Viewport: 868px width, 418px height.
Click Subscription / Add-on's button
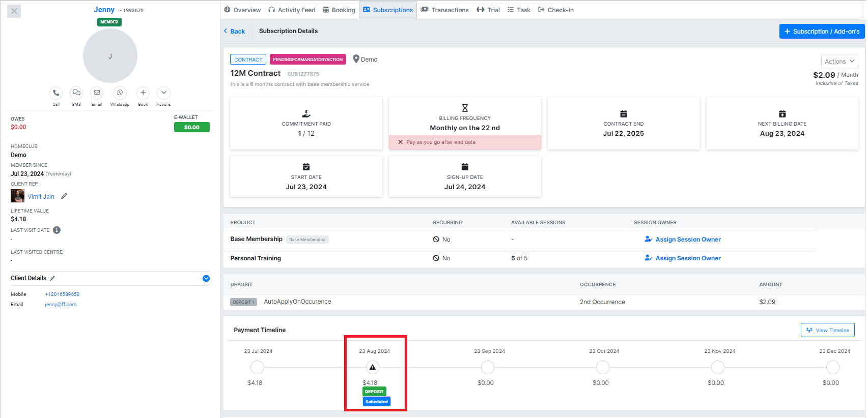pos(822,32)
